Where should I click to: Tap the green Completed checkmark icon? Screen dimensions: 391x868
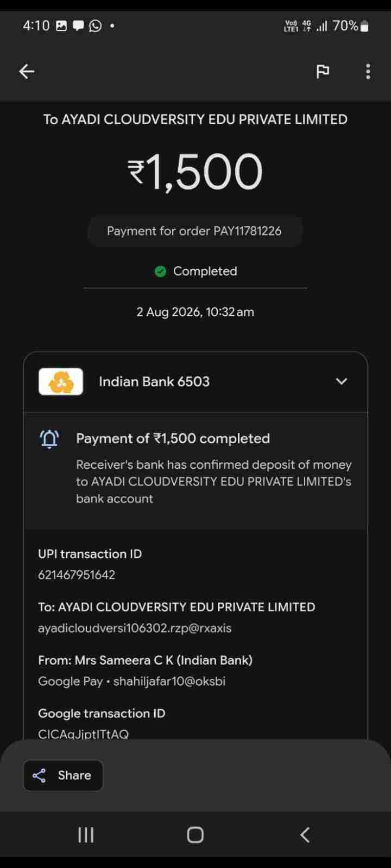coord(160,271)
